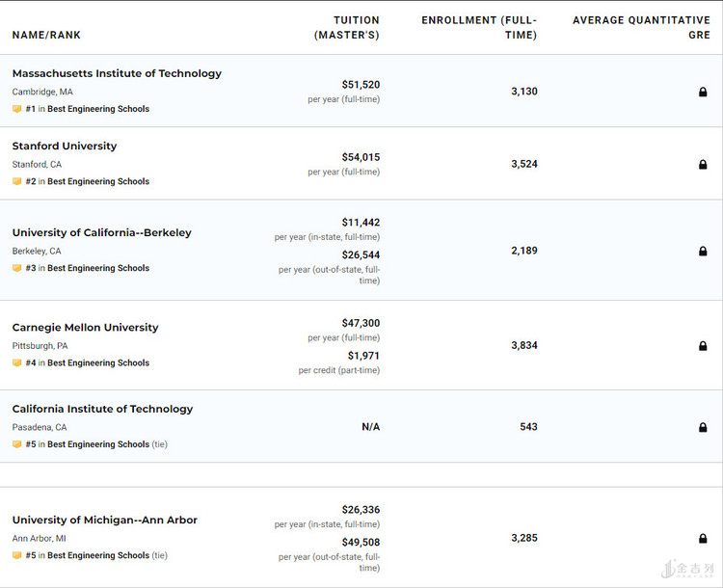Click Carnegie Mellon's GRE lock icon
723x588 pixels.
click(703, 346)
